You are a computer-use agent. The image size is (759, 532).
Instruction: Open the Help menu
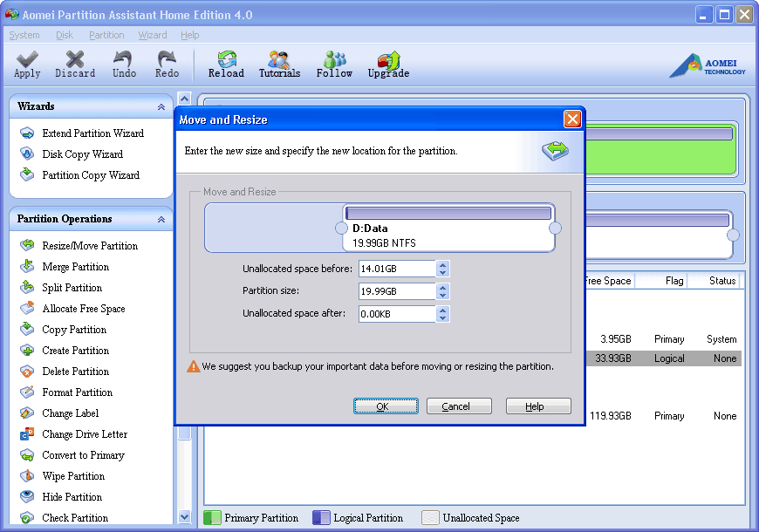click(190, 35)
